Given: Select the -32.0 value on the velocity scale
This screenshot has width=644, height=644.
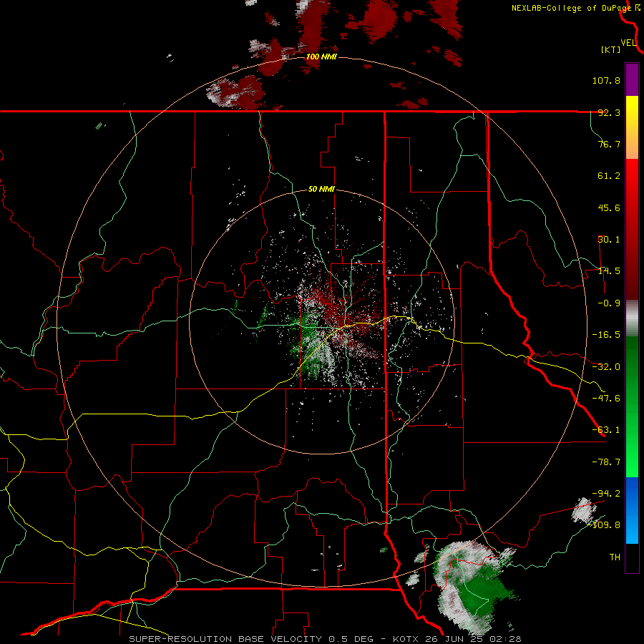Looking at the screenshot, I should (606, 367).
